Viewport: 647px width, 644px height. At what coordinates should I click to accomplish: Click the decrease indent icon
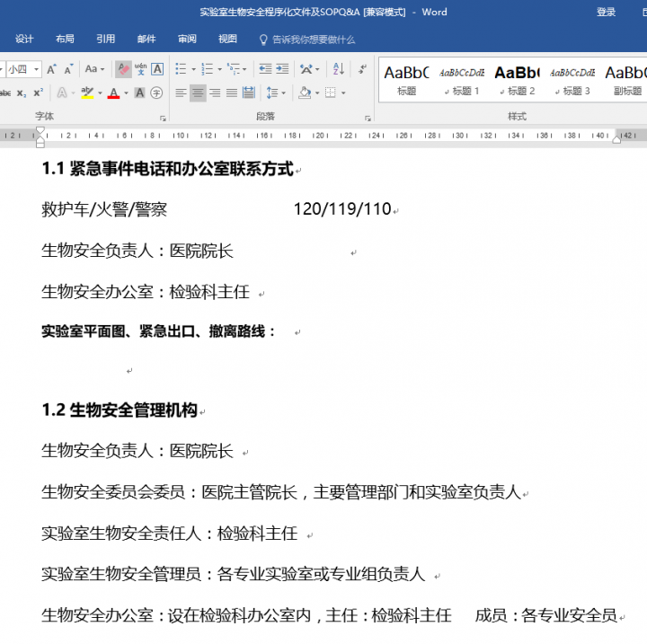pyautogui.click(x=264, y=69)
